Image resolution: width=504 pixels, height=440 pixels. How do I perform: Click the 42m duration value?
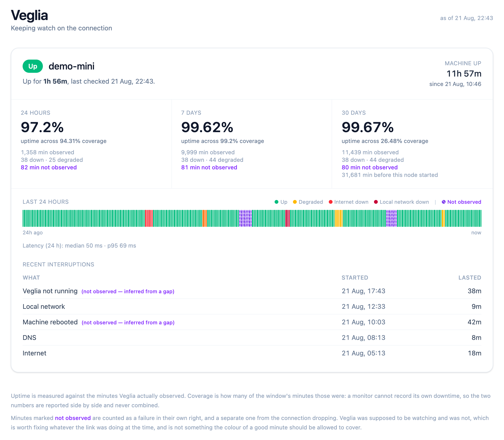[474, 322]
